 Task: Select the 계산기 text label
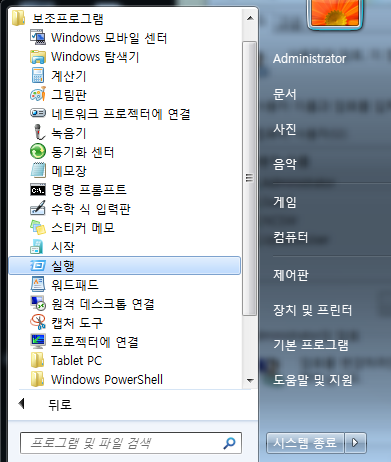click(x=69, y=76)
